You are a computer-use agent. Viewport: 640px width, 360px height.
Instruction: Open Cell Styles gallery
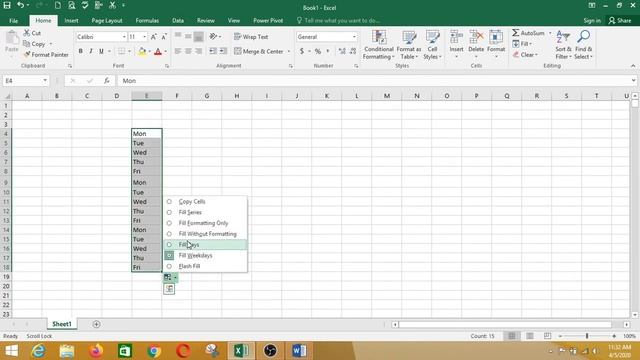point(432,45)
